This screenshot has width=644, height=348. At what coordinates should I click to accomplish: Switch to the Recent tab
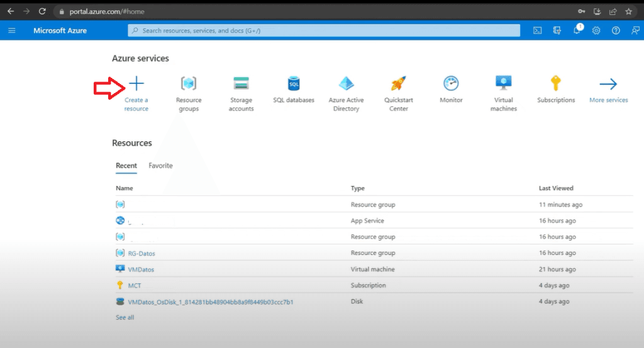[126, 165]
